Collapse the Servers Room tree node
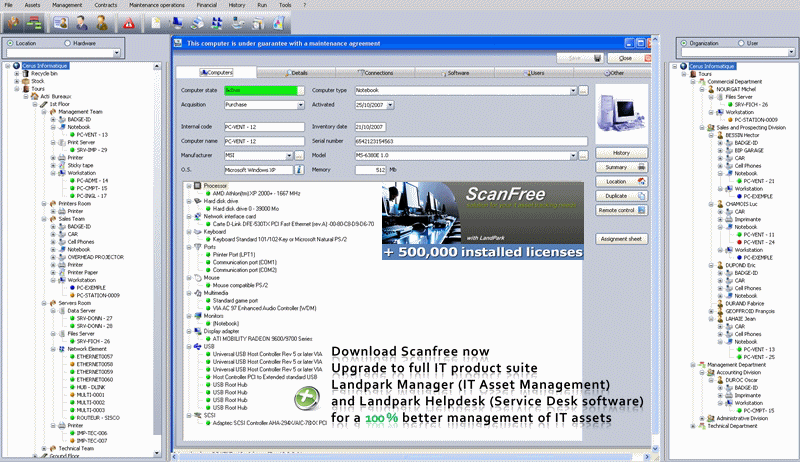The width and height of the screenshot is (800, 462). [x=44, y=303]
